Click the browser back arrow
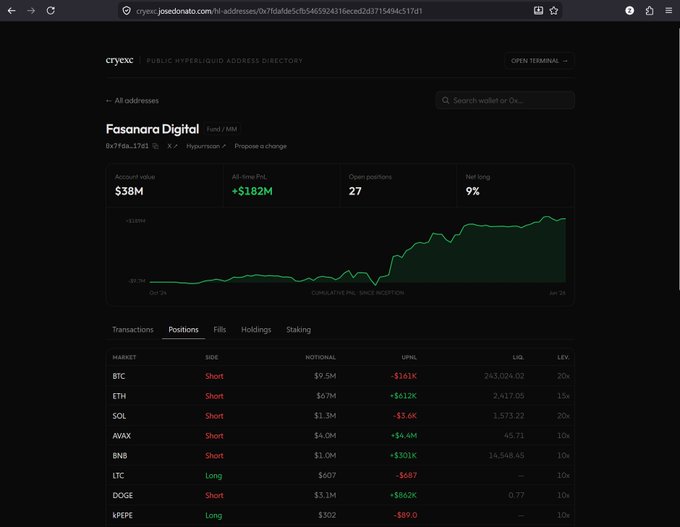680x527 pixels. [12, 11]
